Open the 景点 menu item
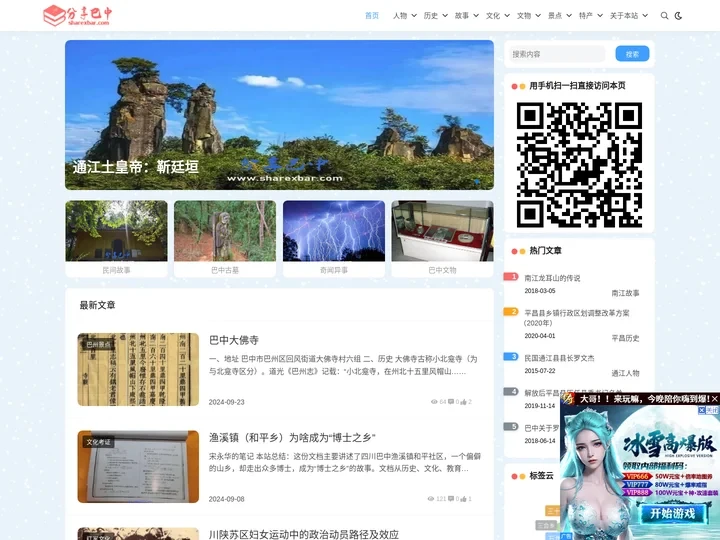Viewport: 720px width, 540px height. point(555,16)
